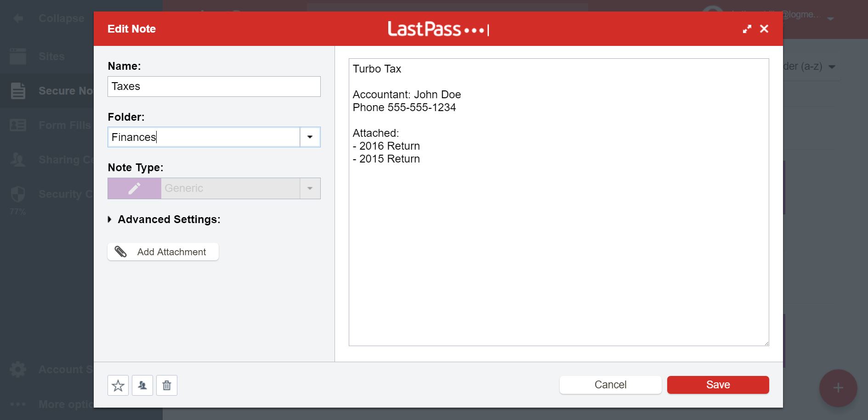Select the Form Fills sidebar icon
Image resolution: width=868 pixels, height=420 pixels.
point(17,125)
